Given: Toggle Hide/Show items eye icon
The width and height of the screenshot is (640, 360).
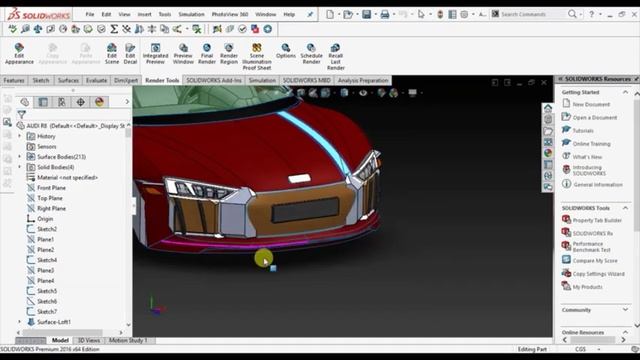Looking at the screenshot, I should [x=363, y=93].
